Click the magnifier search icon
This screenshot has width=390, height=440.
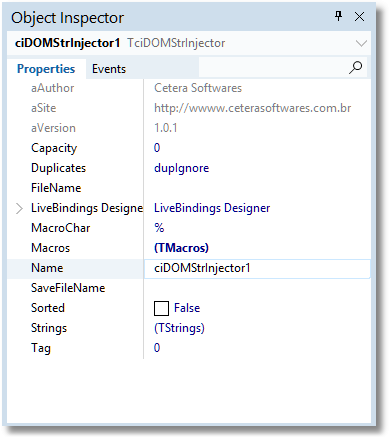[x=355, y=67]
